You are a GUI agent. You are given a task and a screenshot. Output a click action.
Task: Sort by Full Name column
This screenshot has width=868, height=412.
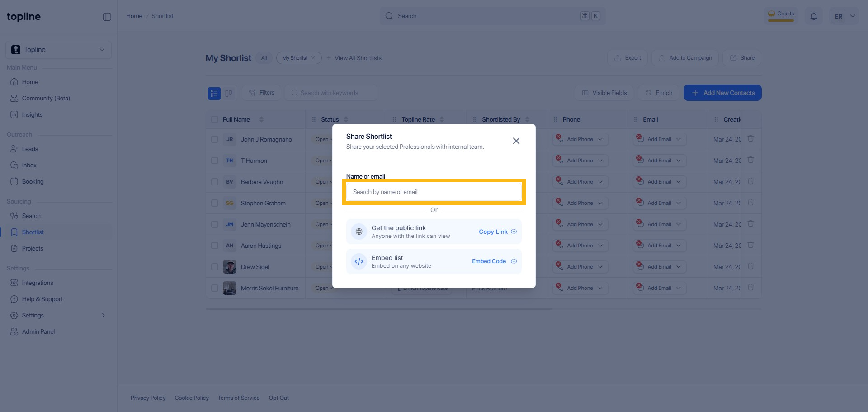(x=261, y=120)
